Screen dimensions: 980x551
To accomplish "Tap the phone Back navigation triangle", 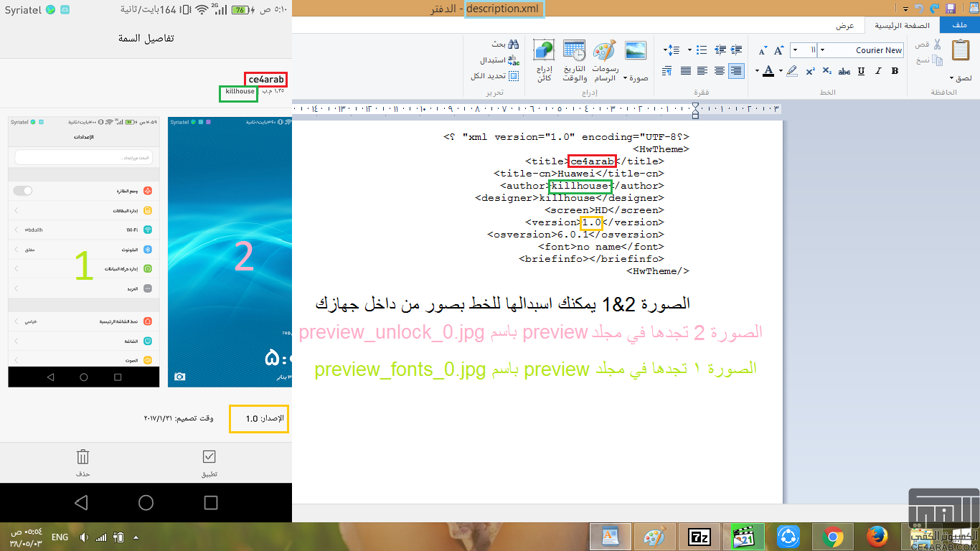I will tap(81, 502).
